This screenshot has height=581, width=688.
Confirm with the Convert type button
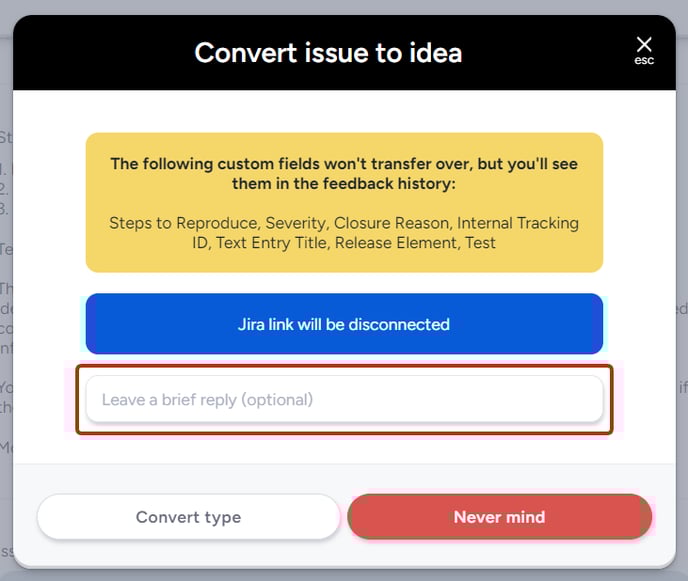click(189, 517)
